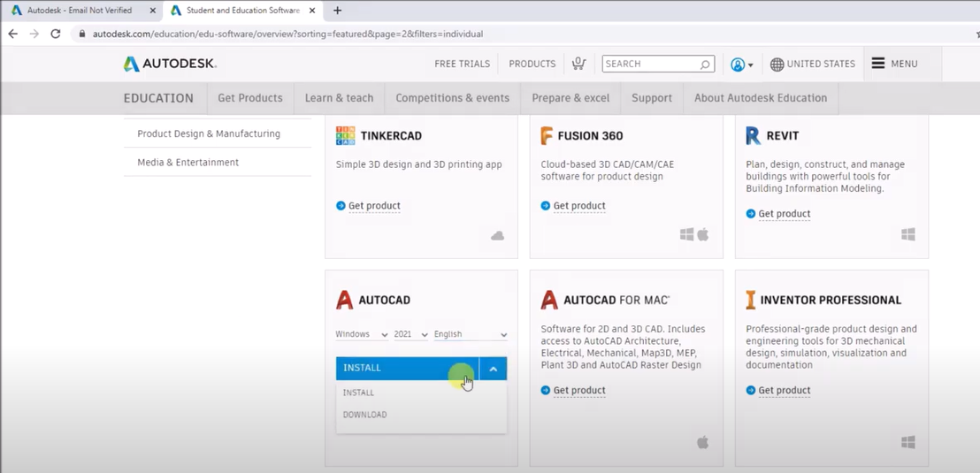Image resolution: width=980 pixels, height=473 pixels.
Task: Click the blue INSTALL button
Action: 408,369
